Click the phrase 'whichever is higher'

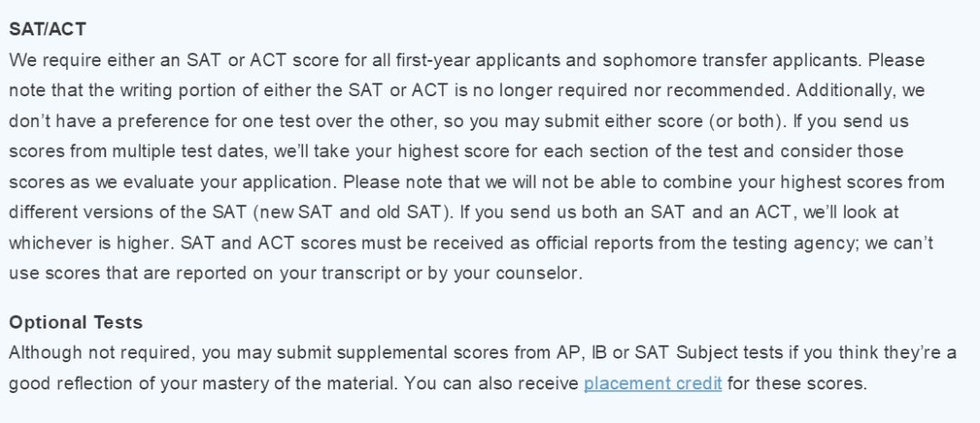pos(90,243)
